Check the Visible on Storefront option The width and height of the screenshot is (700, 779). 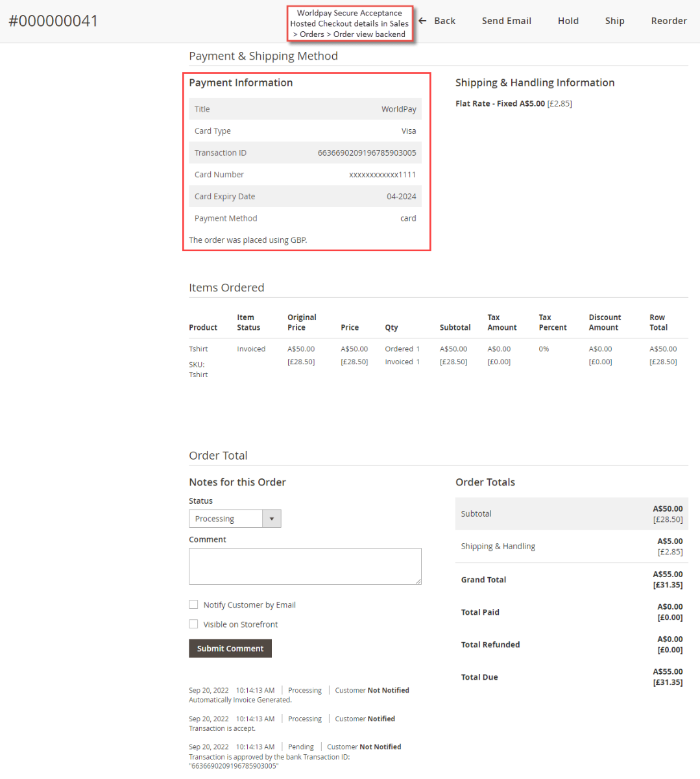(193, 624)
